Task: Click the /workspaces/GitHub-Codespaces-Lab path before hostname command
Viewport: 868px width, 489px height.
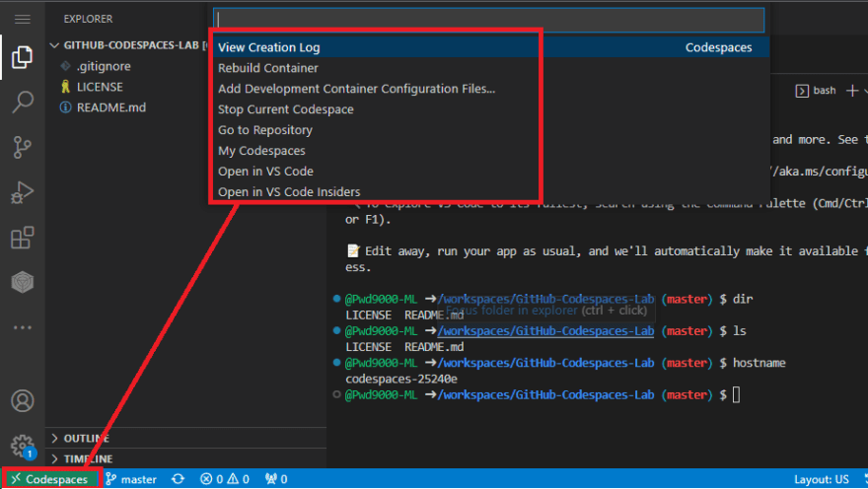Action: tap(545, 363)
